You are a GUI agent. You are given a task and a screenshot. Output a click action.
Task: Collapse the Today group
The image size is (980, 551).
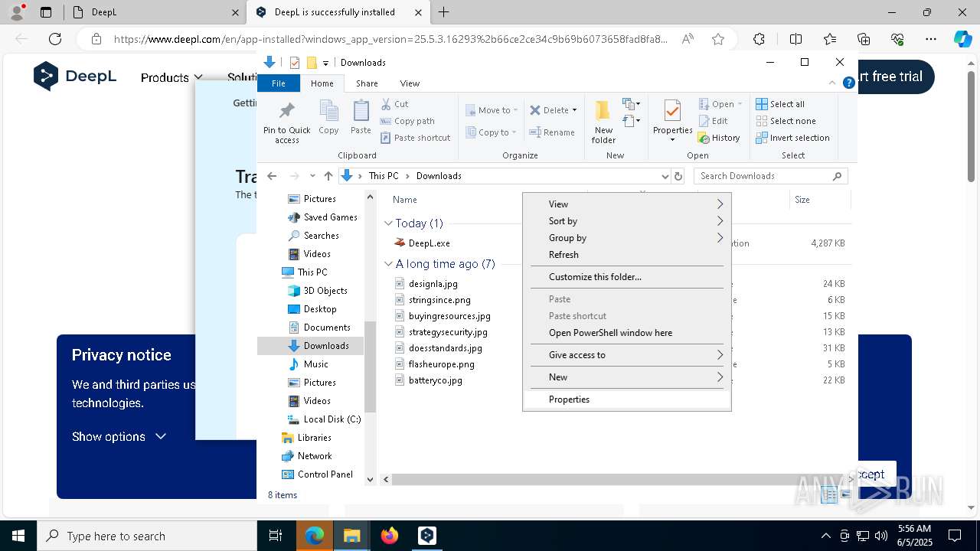coord(388,223)
